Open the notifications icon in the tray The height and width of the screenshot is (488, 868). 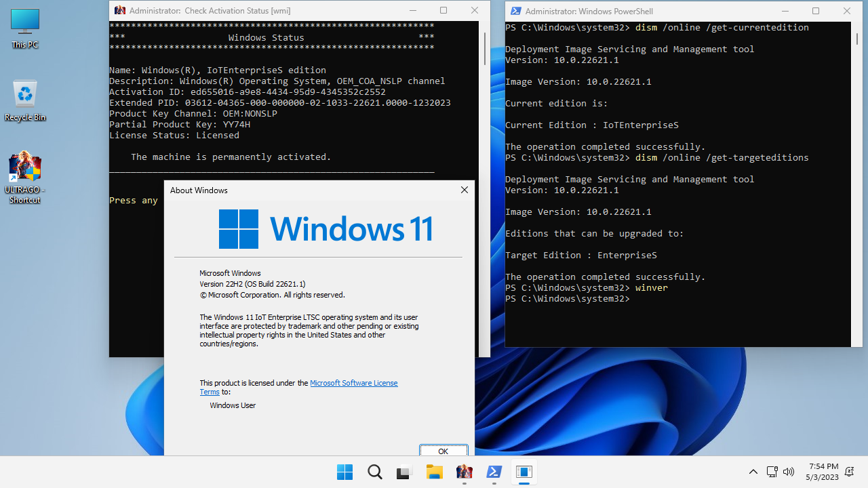tap(850, 472)
